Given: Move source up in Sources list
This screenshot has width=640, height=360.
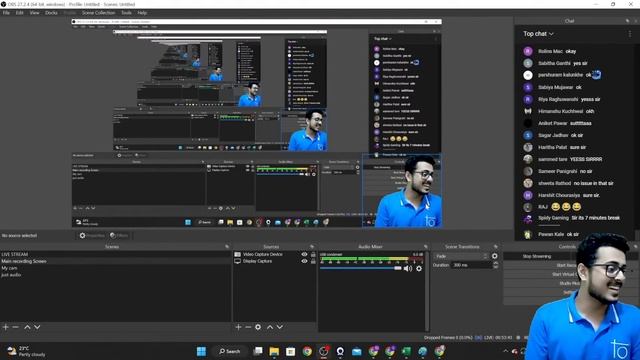Looking at the screenshot, I should pos(270,327).
